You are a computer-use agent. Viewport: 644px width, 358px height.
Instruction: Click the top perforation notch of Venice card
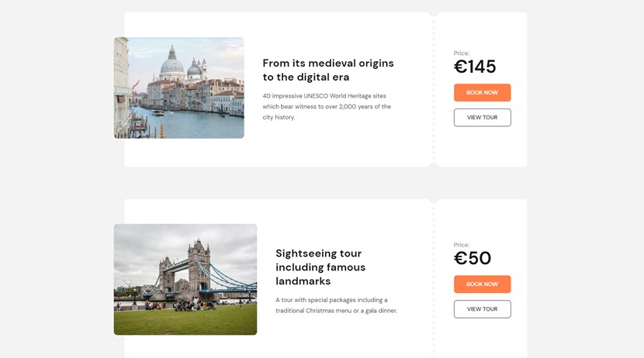[x=433, y=14]
